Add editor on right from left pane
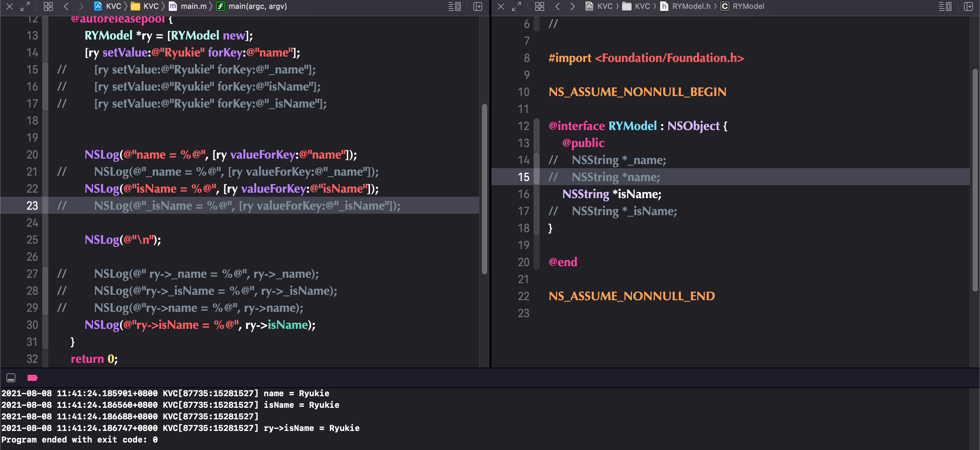Image resolution: width=980 pixels, height=450 pixels. pyautogui.click(x=478, y=6)
